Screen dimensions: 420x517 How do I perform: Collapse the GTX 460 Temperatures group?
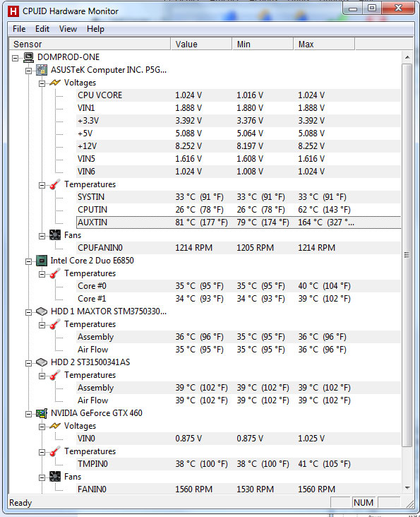42,452
